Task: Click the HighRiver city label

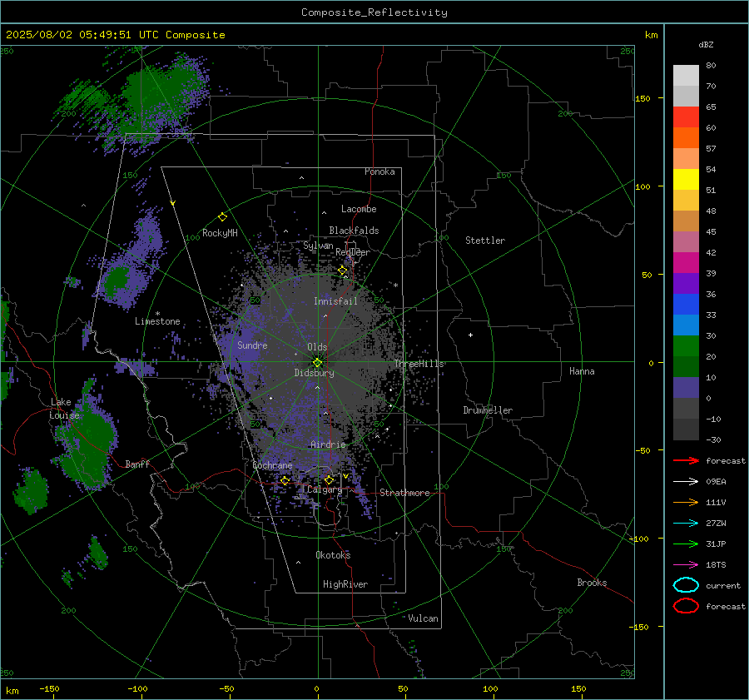Action: [345, 584]
